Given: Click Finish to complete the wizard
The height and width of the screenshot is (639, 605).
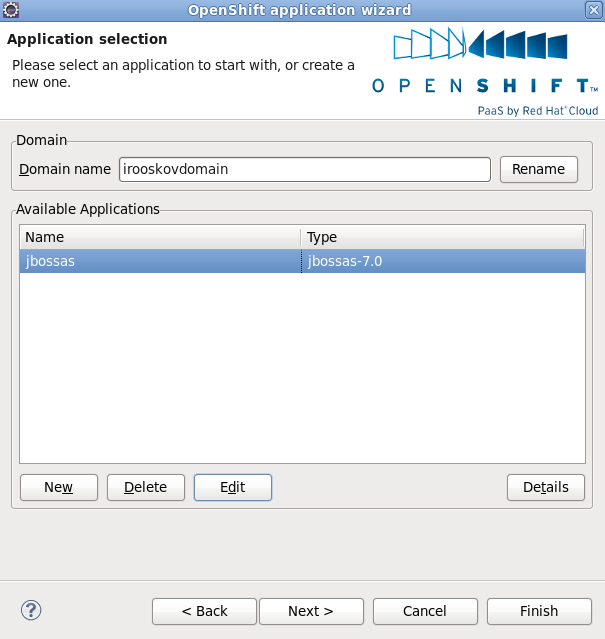Looking at the screenshot, I should click(x=539, y=611).
